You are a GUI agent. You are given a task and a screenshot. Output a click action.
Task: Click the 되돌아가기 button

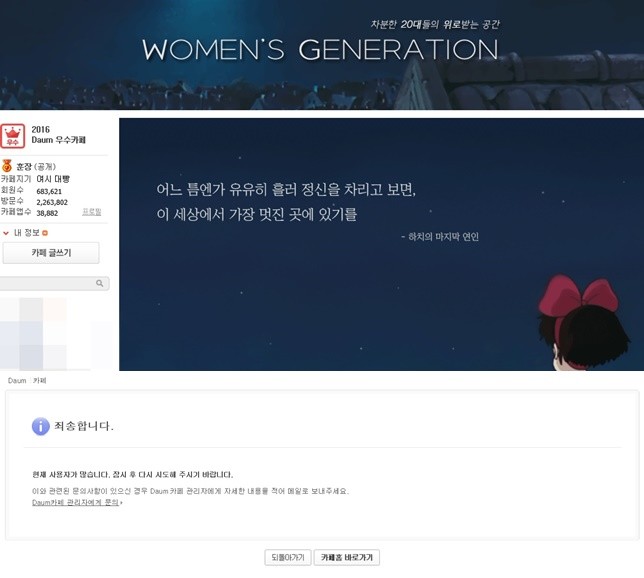coord(287,557)
